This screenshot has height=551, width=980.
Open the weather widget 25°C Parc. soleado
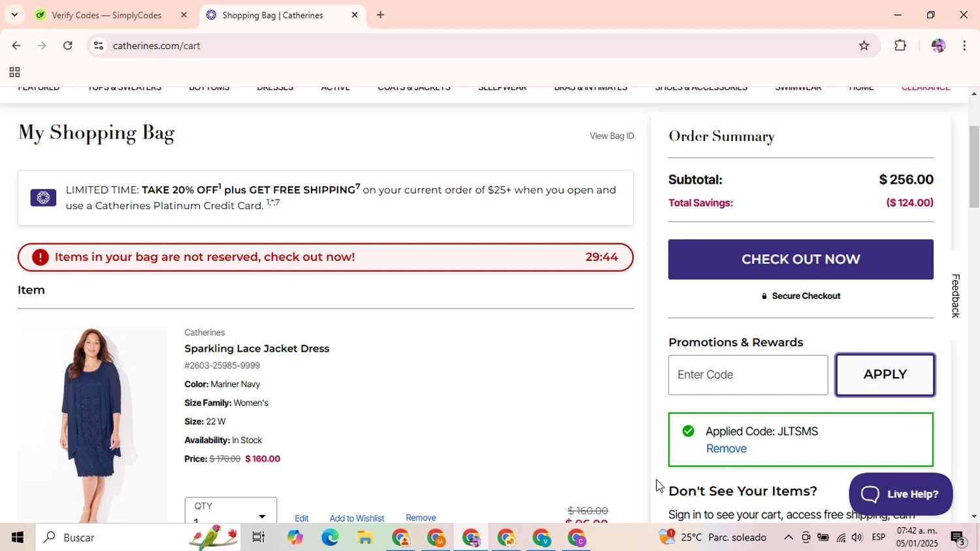(713, 537)
